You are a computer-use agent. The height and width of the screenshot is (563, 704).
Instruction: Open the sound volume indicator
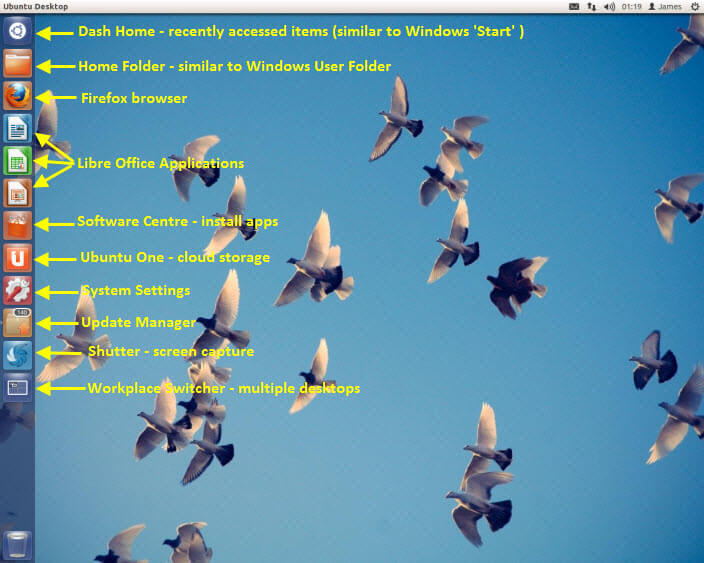click(609, 6)
